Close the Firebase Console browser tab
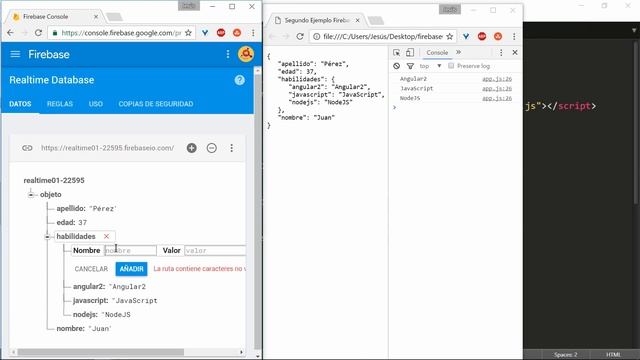Screen dimensions: 640x360 coord(96,17)
